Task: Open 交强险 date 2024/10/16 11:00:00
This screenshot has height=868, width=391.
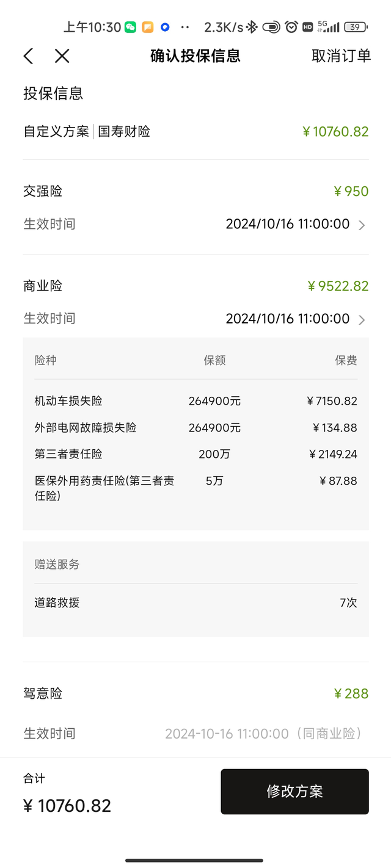Action: (287, 224)
